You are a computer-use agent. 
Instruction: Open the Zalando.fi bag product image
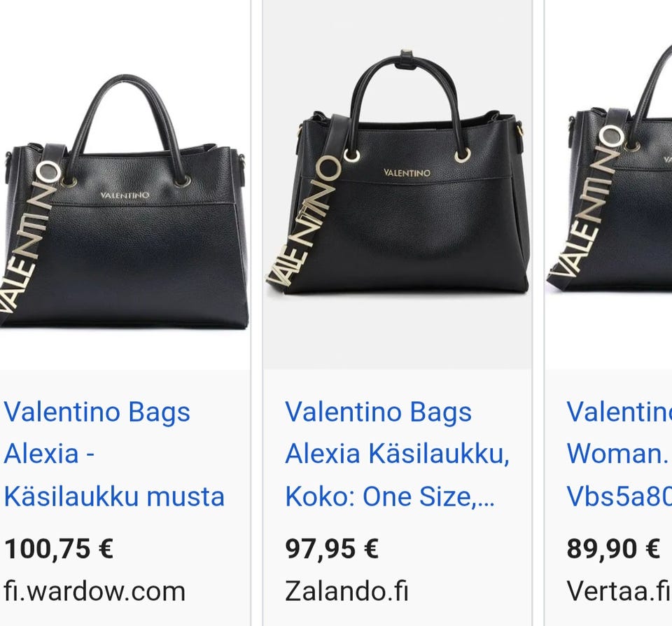coord(398,184)
